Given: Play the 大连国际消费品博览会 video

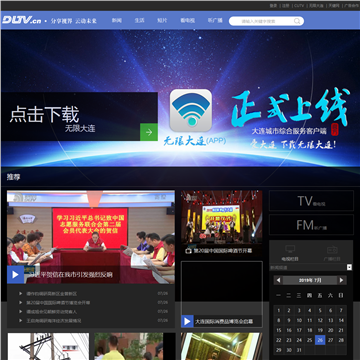Looking at the screenshot, I should (x=187, y=321).
